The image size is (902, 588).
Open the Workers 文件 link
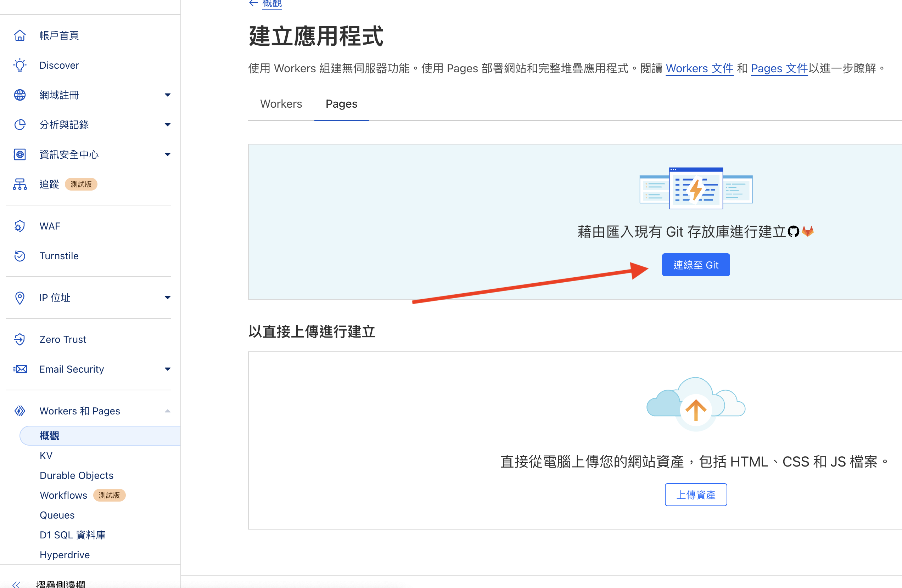(x=699, y=68)
